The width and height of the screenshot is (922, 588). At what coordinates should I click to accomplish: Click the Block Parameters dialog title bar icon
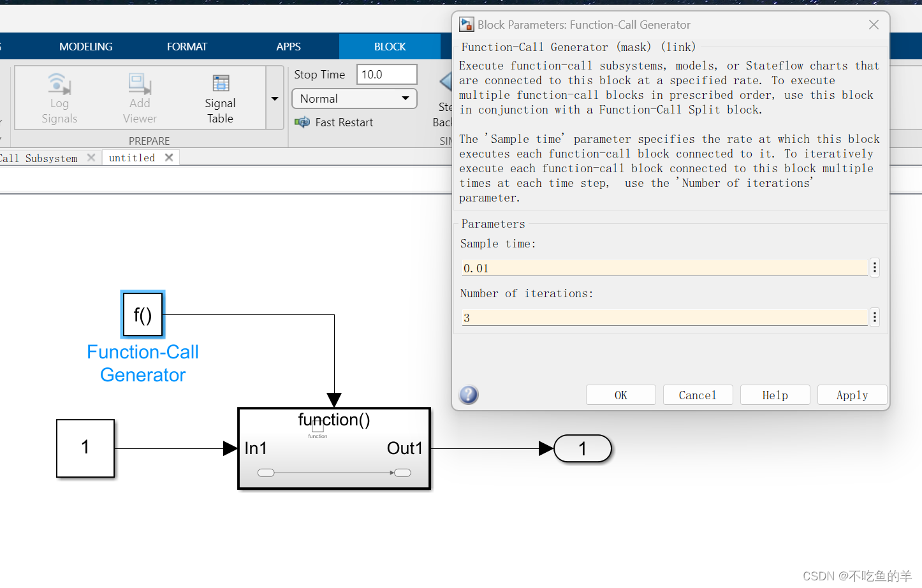coord(465,24)
